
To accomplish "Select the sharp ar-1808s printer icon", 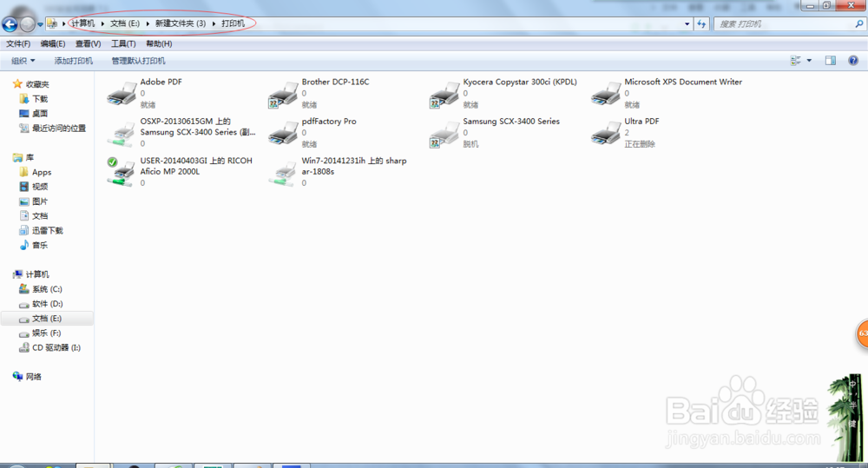I will click(284, 174).
